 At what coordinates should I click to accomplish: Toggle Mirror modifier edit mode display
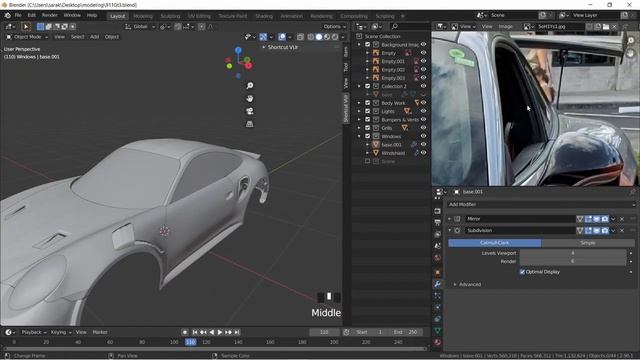588,219
